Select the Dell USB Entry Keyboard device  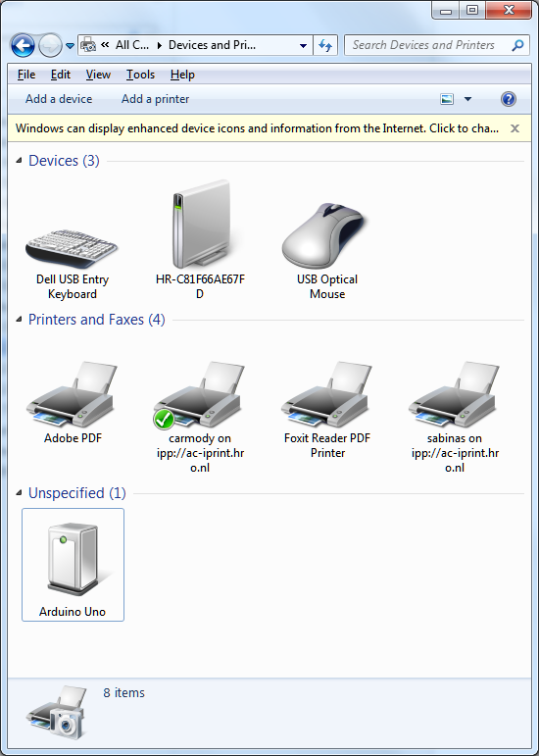click(73, 264)
